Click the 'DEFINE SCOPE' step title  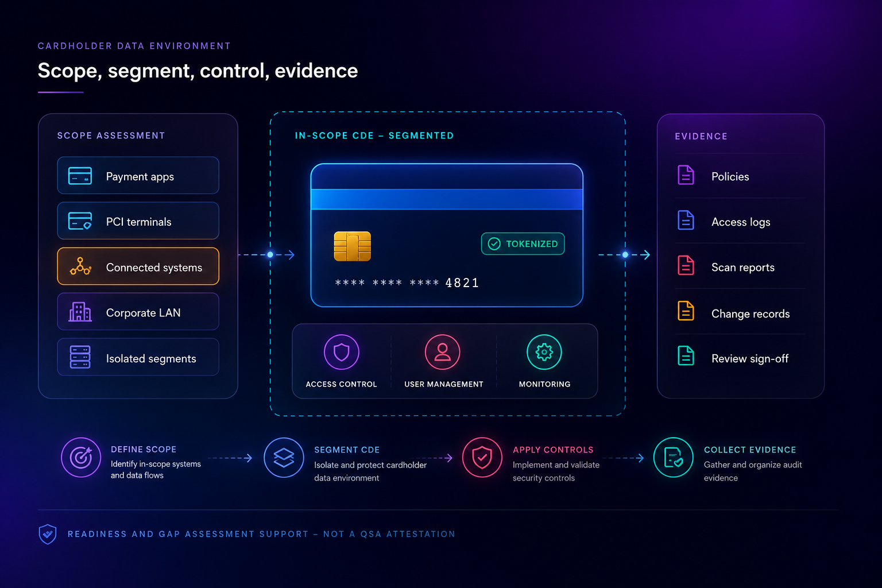pyautogui.click(x=144, y=450)
